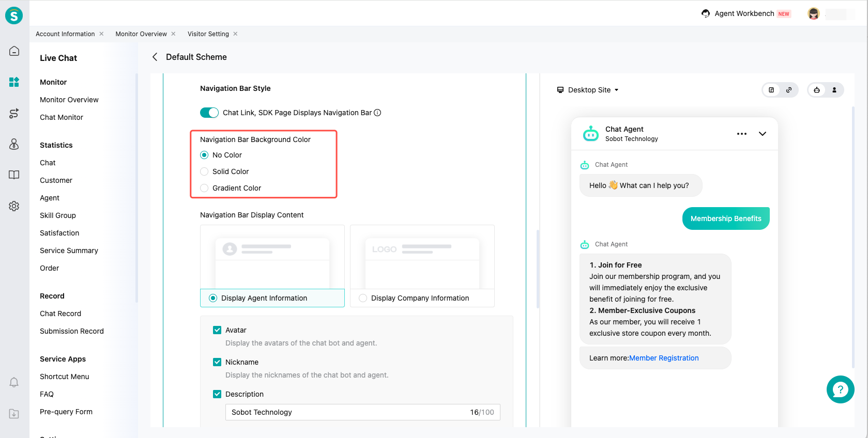Open the settings gear in sidebar
This screenshot has height=438, width=868.
pyautogui.click(x=14, y=206)
